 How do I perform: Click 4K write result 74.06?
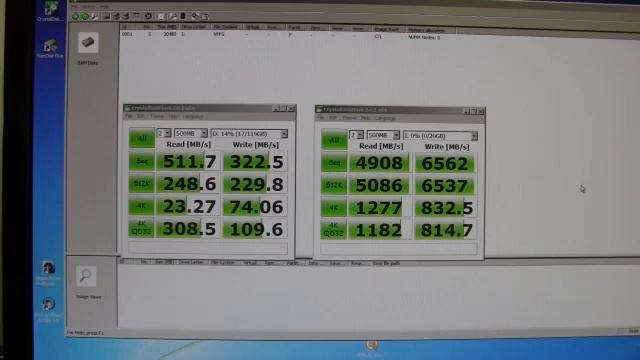[x=256, y=207]
